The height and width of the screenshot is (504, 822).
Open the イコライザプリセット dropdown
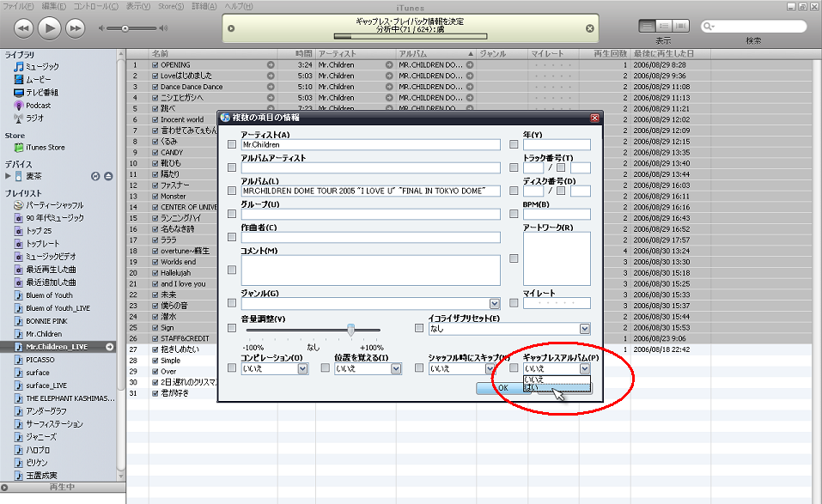[x=585, y=329]
